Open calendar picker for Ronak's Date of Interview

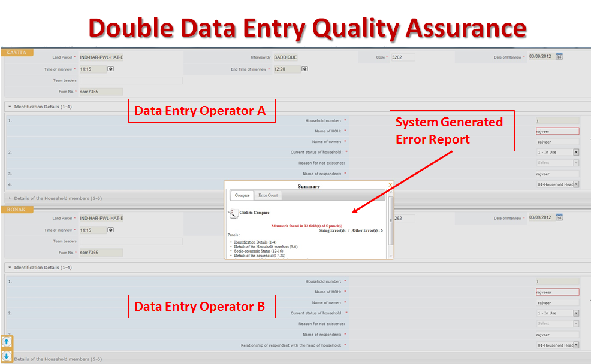(x=559, y=218)
